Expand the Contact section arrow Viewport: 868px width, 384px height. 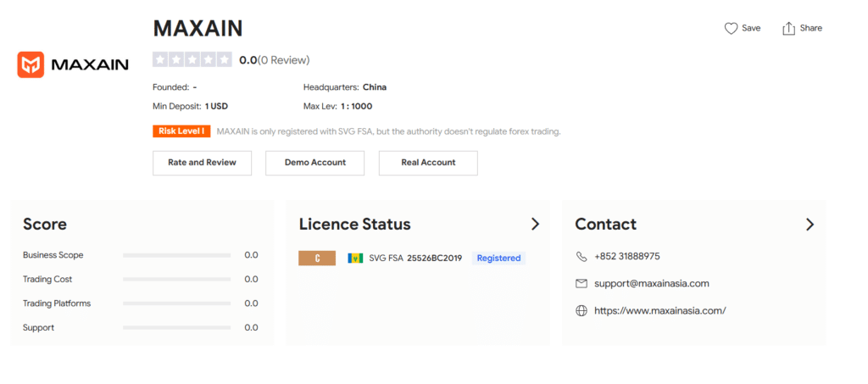tap(810, 225)
